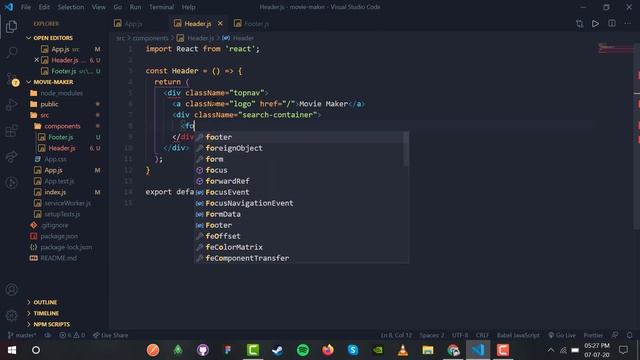The height and width of the screenshot is (360, 640).
Task: Open editor More Actions ellipsis
Action: coord(628,24)
